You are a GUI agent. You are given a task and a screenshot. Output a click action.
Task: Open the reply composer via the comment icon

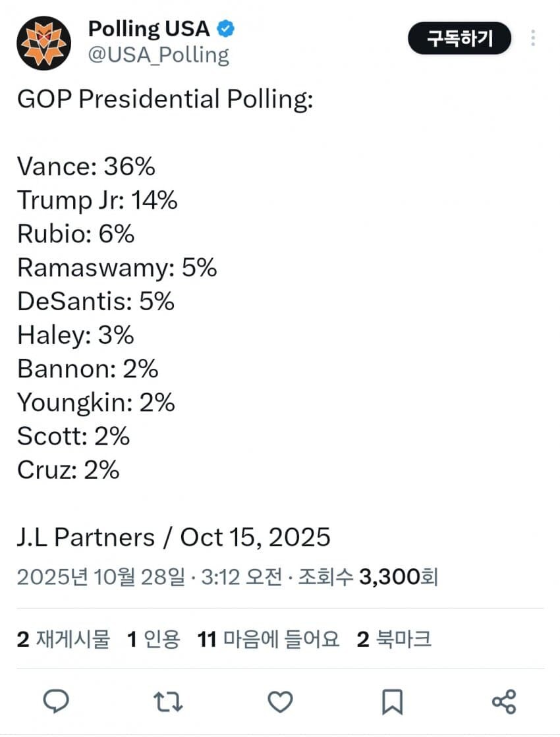click(x=56, y=703)
